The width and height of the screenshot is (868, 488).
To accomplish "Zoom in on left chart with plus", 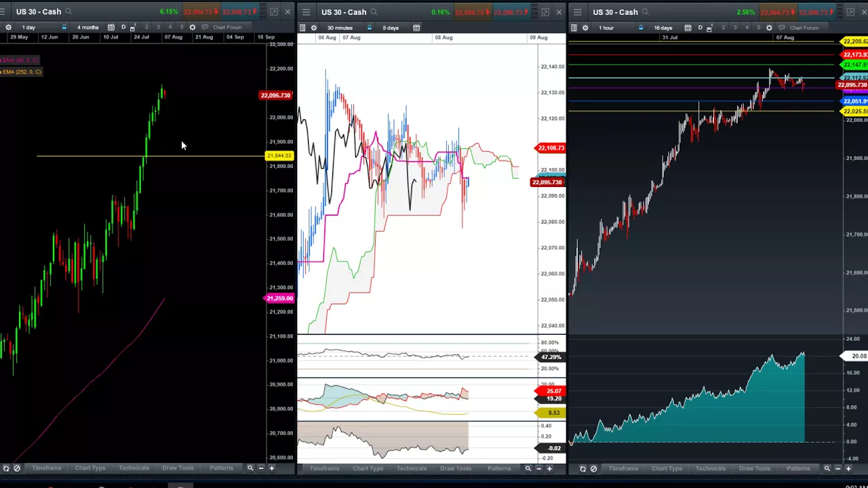I will pyautogui.click(x=271, y=468).
